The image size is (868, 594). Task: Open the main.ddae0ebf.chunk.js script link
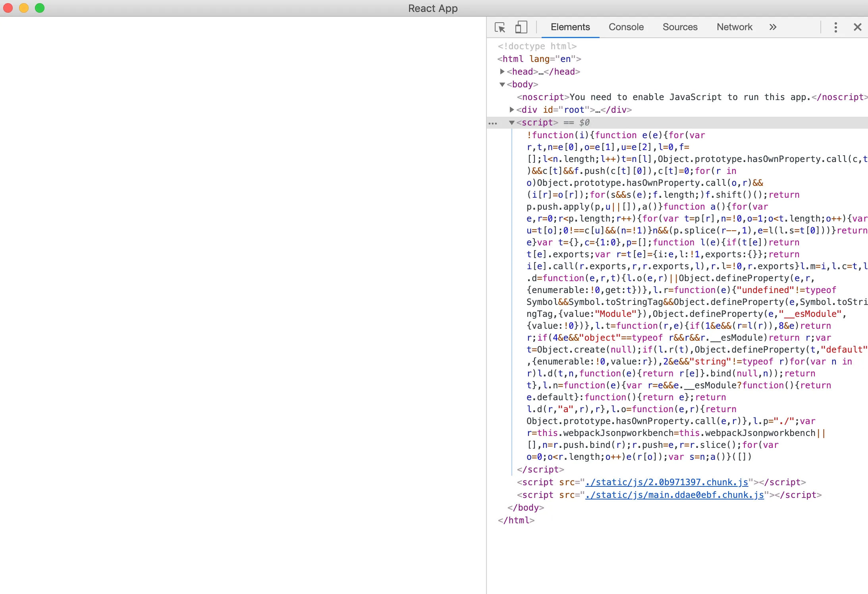[x=674, y=495]
